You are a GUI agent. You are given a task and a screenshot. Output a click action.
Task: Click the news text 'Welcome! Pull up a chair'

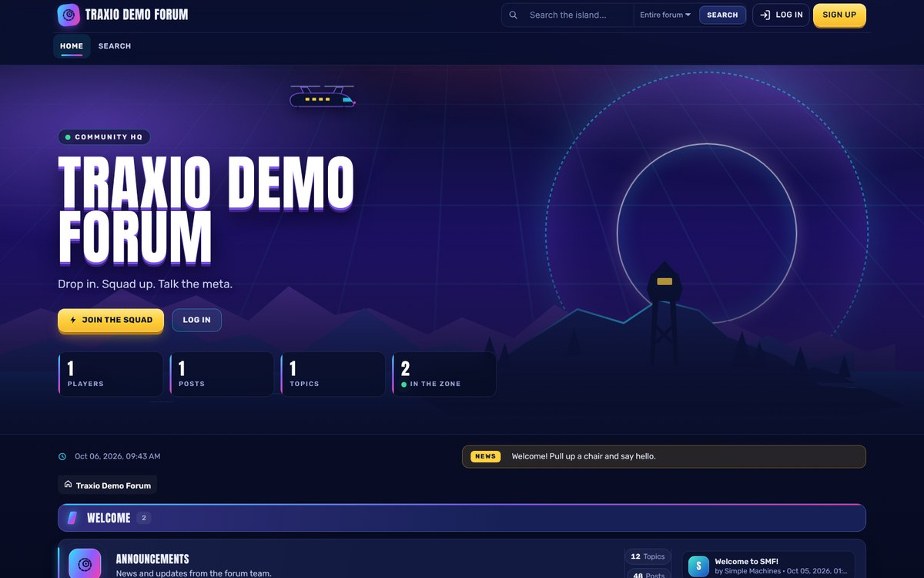(584, 456)
